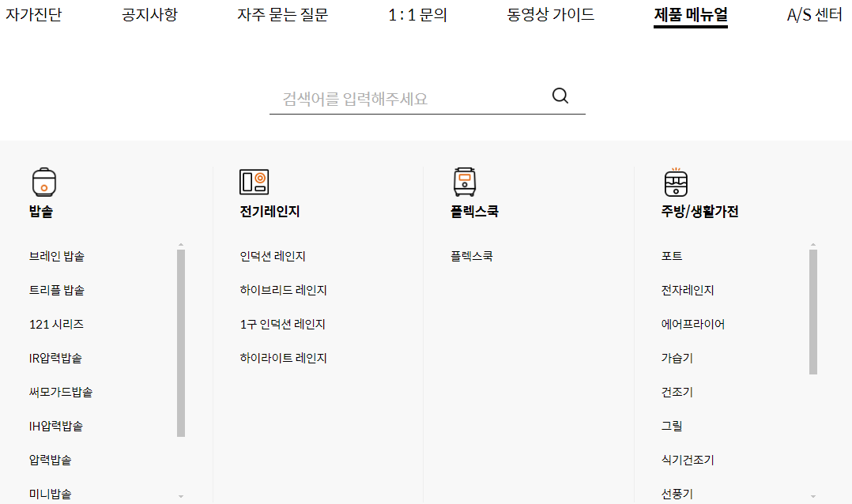Switch to the 제품 메뉴얼 tab
Screen dimensions: 852x504
click(690, 14)
